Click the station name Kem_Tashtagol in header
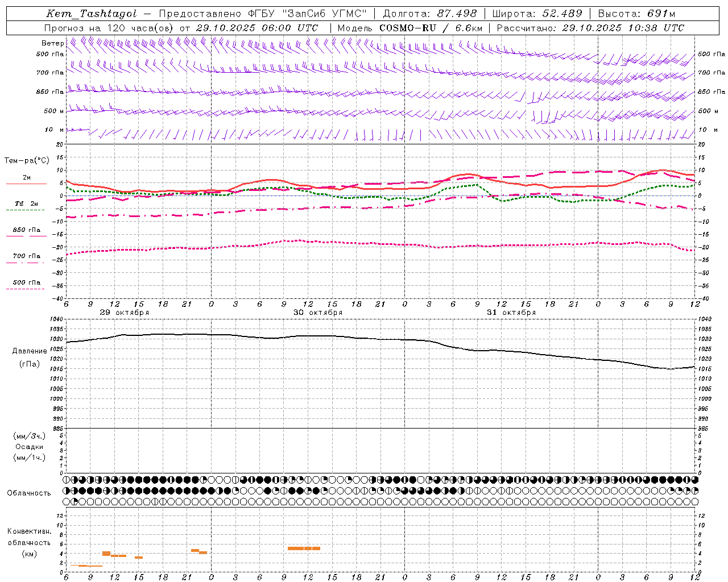Image resolution: width=728 pixels, height=582 pixels. coord(92,14)
